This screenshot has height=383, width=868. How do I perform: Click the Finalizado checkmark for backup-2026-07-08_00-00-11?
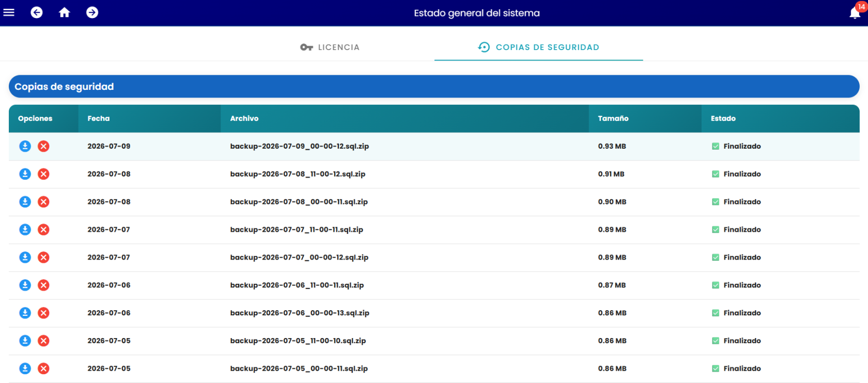716,202
